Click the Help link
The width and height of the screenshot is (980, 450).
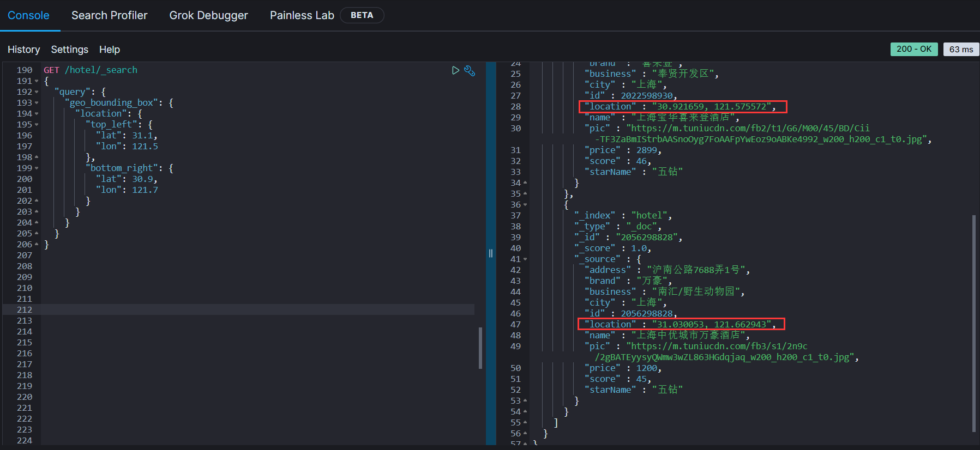pyautogui.click(x=109, y=50)
